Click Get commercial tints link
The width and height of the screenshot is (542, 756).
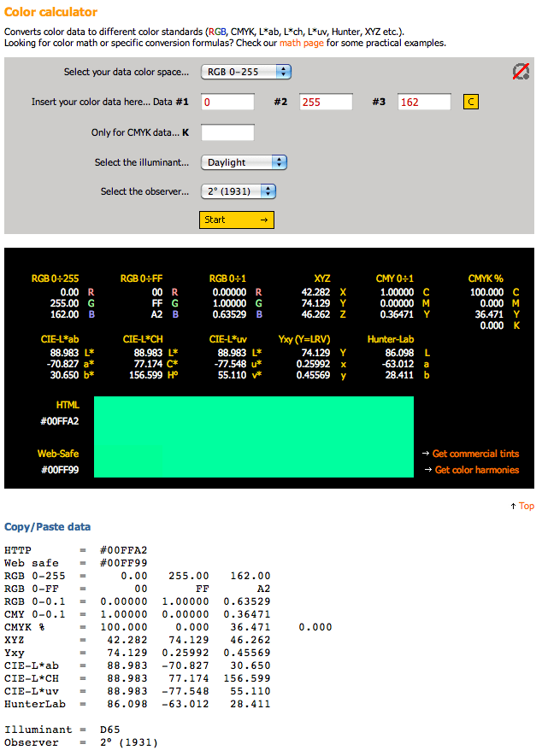point(475,454)
